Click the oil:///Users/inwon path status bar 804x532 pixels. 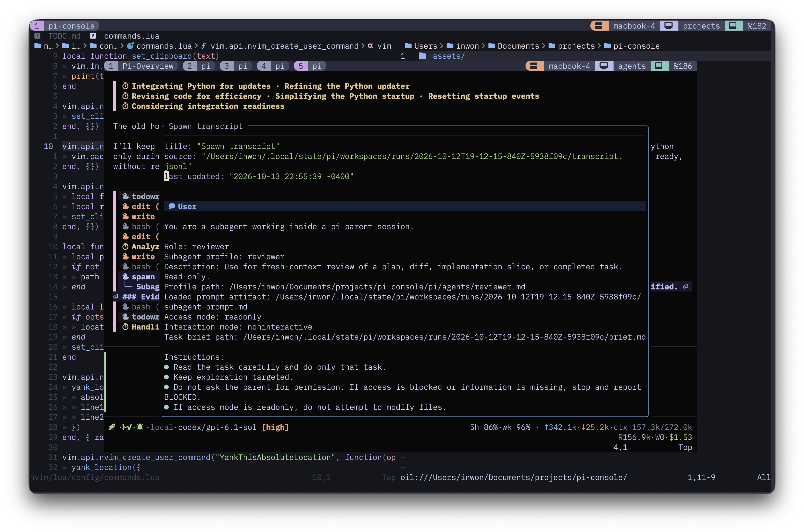click(513, 477)
